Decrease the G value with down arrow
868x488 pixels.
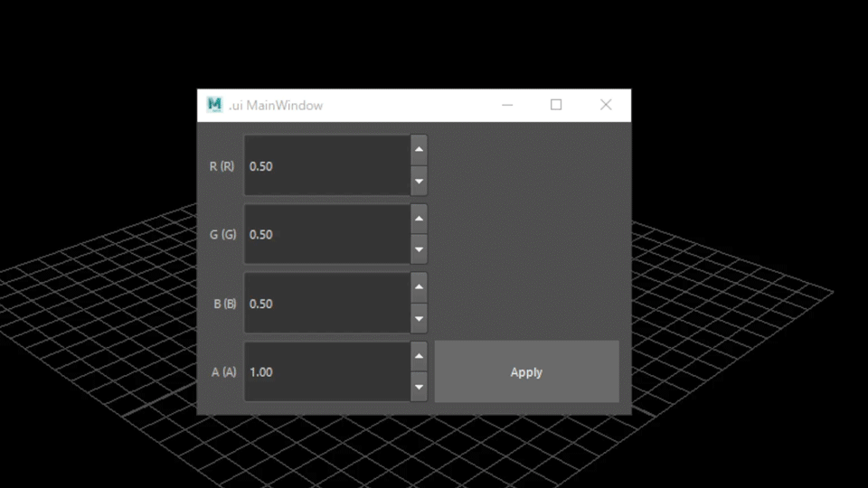[419, 249]
